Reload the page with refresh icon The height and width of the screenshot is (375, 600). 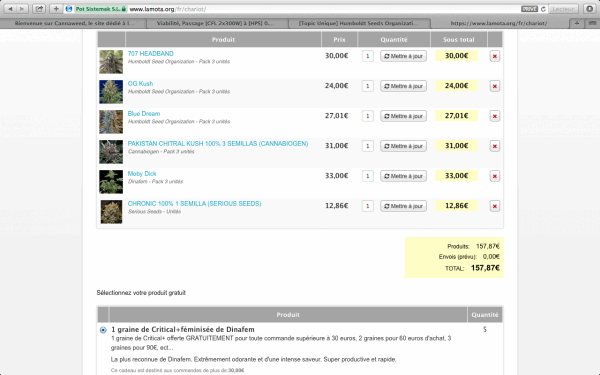pos(543,9)
